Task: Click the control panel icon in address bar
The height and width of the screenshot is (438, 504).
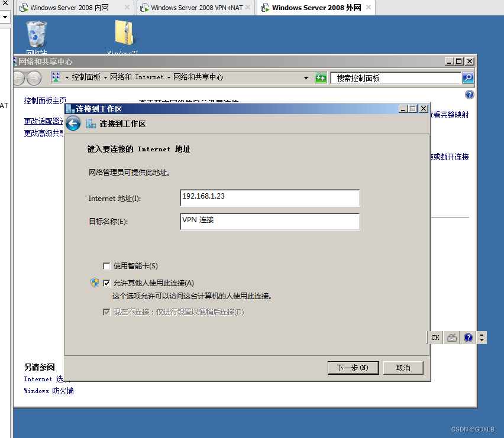Action: 56,77
